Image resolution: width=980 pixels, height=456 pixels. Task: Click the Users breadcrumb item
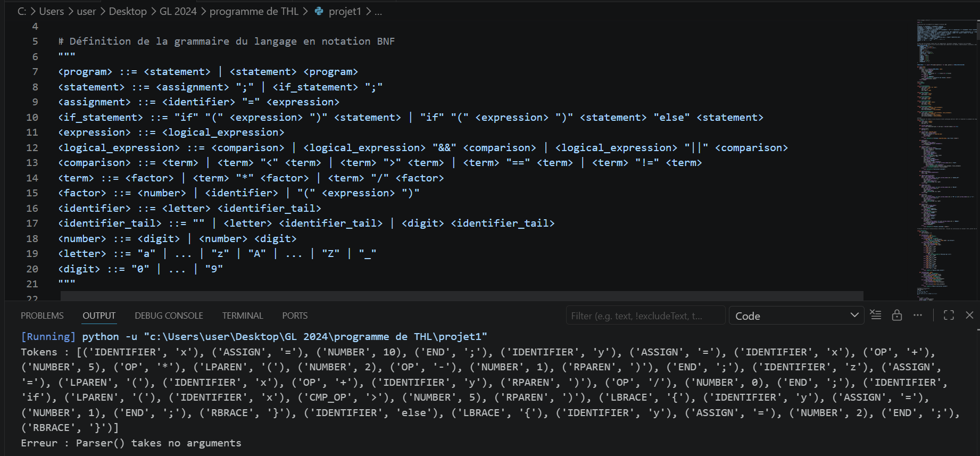52,11
